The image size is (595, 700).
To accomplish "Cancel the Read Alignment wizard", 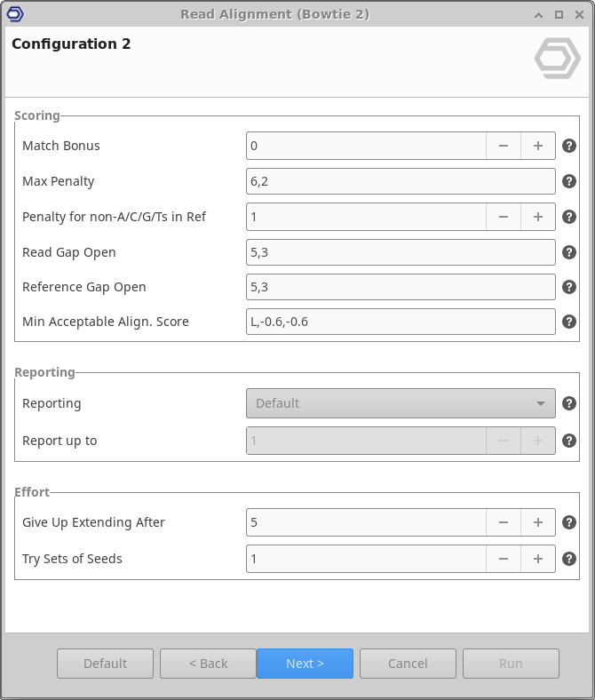I will tap(408, 664).
